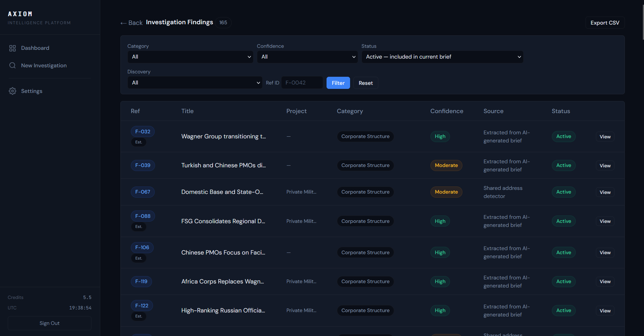The height and width of the screenshot is (336, 644).
Task: Click the Dashboard grid icon
Action: [x=12, y=48]
